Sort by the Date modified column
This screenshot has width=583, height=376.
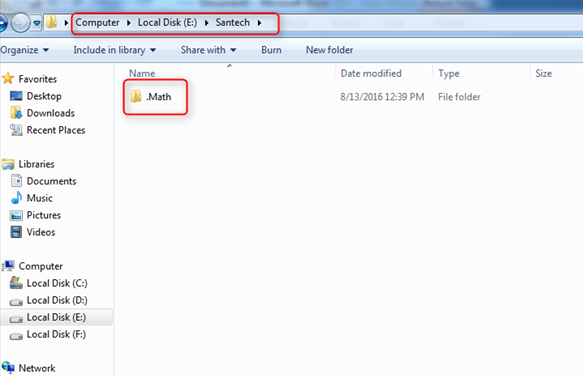coord(371,73)
